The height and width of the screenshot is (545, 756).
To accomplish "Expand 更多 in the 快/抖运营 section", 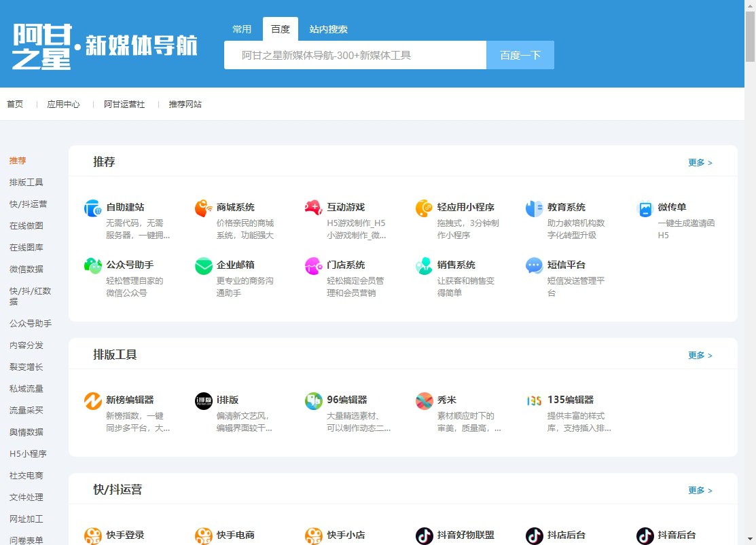I will tap(700, 490).
